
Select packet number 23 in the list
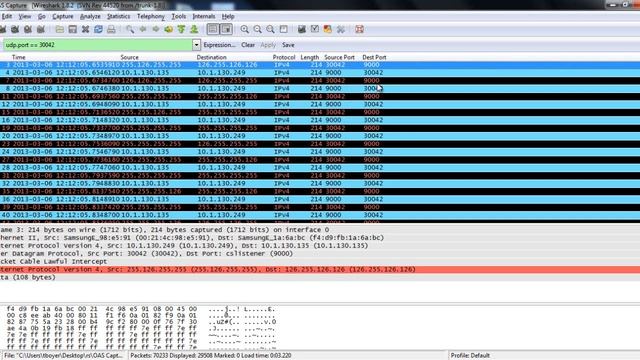coord(320,144)
